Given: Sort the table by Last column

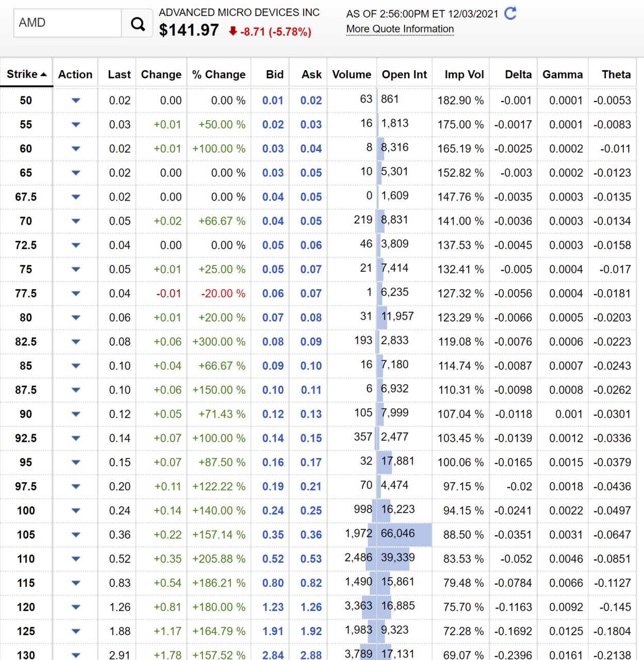Looking at the screenshot, I should [x=119, y=74].
